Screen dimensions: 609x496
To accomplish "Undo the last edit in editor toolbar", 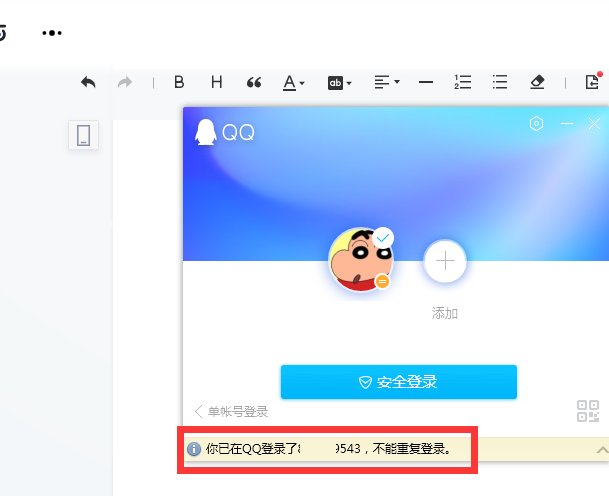I will click(88, 82).
